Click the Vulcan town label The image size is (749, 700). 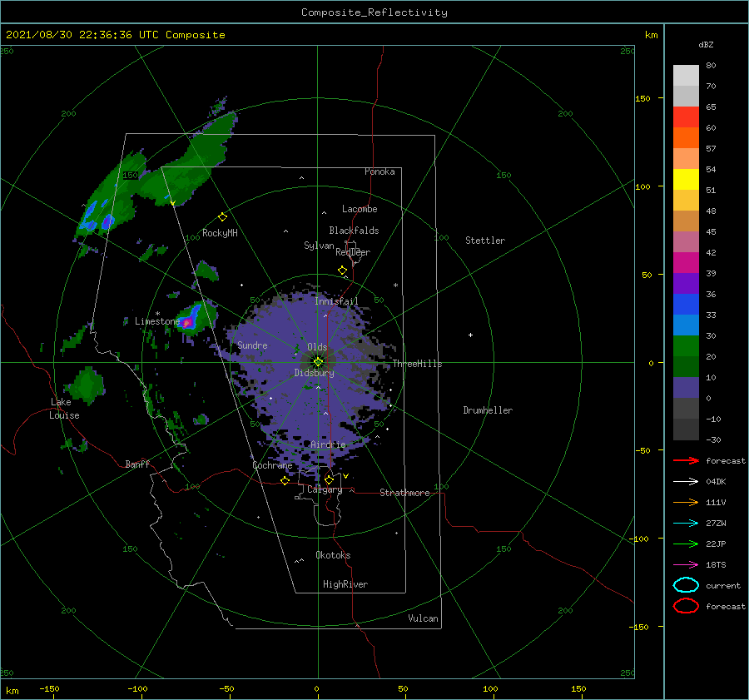424,618
